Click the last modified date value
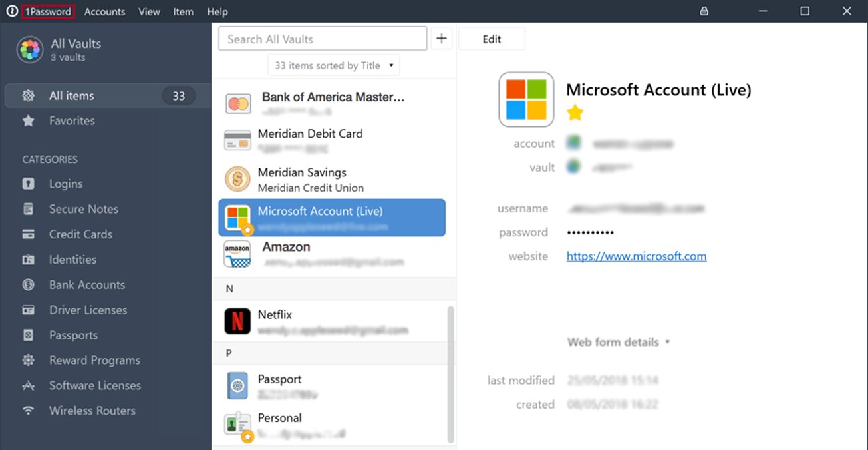Viewport: 868px width, 450px height. point(613,381)
